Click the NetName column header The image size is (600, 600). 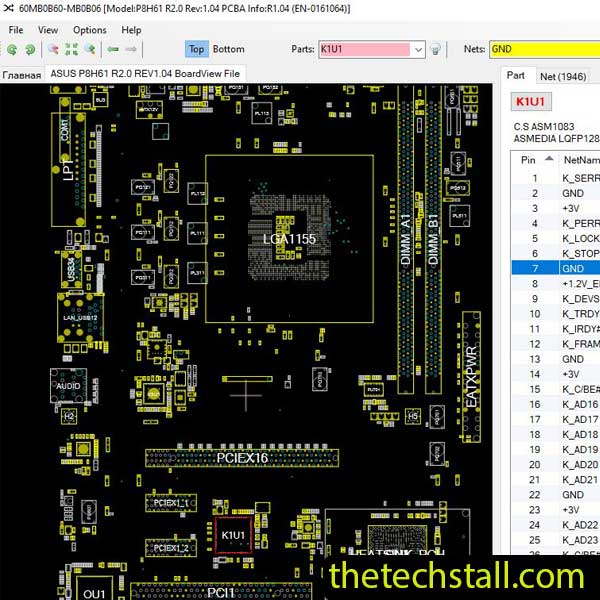581,160
